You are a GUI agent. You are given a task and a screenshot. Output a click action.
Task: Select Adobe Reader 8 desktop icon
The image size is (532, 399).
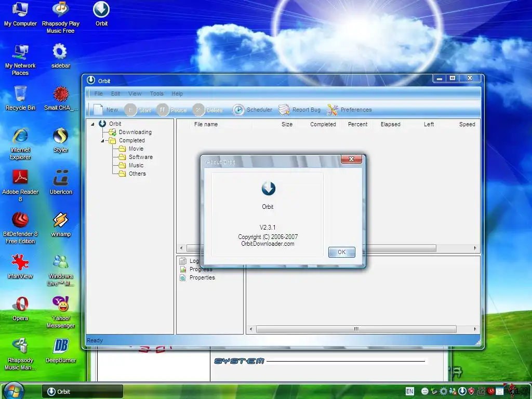20,186
